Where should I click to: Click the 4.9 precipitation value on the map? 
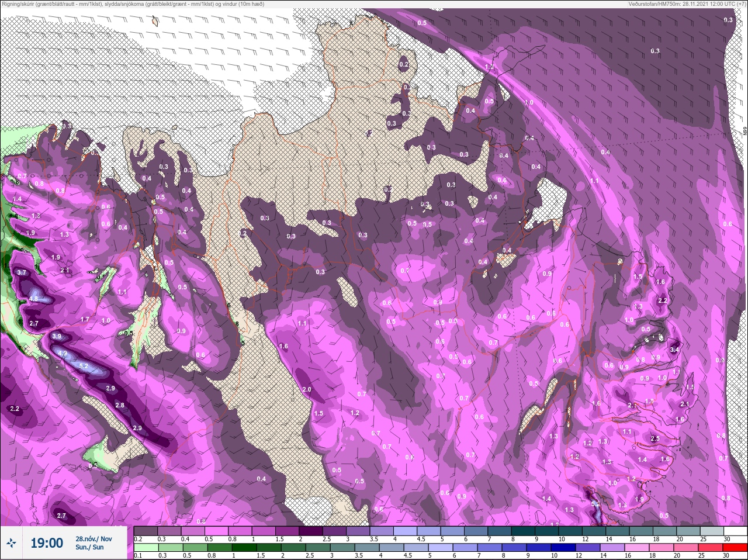pyautogui.click(x=64, y=354)
